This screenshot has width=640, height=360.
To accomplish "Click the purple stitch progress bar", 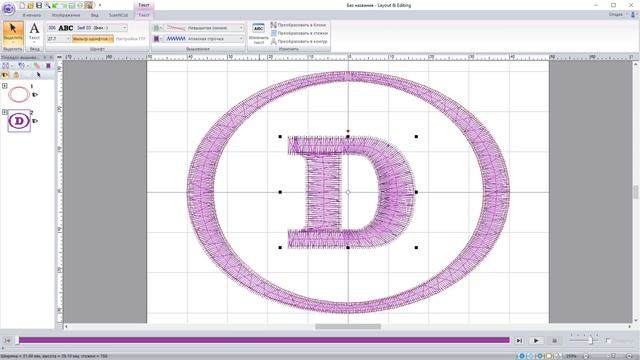I will click(264, 340).
